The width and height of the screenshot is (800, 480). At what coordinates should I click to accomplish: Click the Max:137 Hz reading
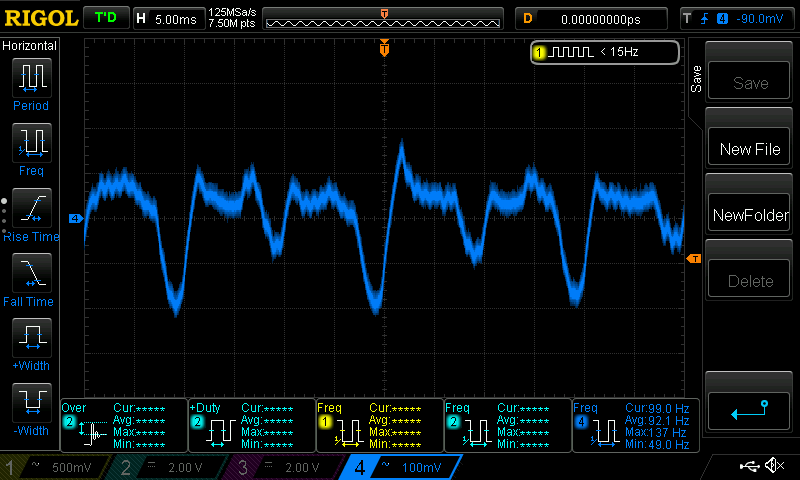tap(656, 433)
